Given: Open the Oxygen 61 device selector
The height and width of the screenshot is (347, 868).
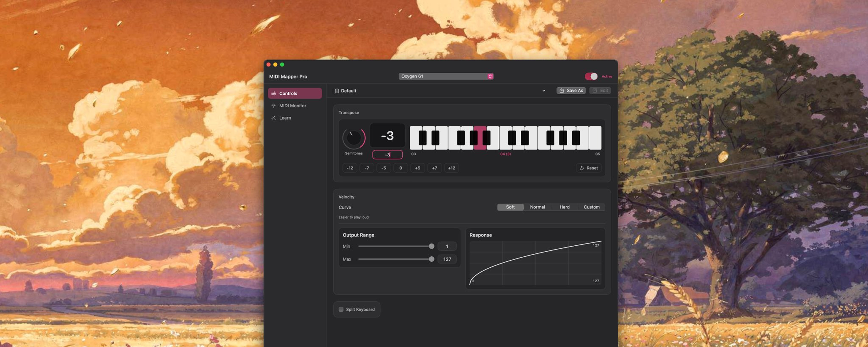Looking at the screenshot, I should [x=446, y=76].
